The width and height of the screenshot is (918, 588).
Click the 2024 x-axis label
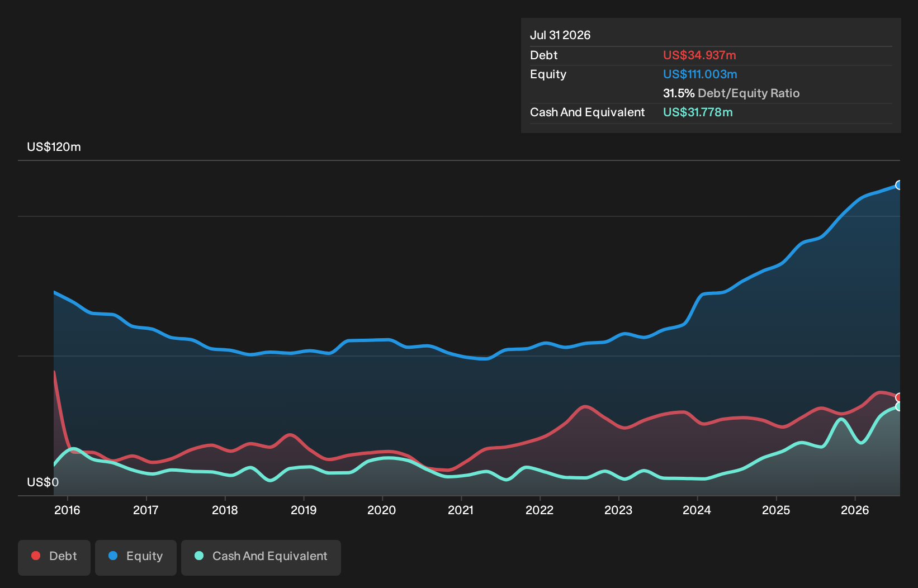tap(697, 510)
